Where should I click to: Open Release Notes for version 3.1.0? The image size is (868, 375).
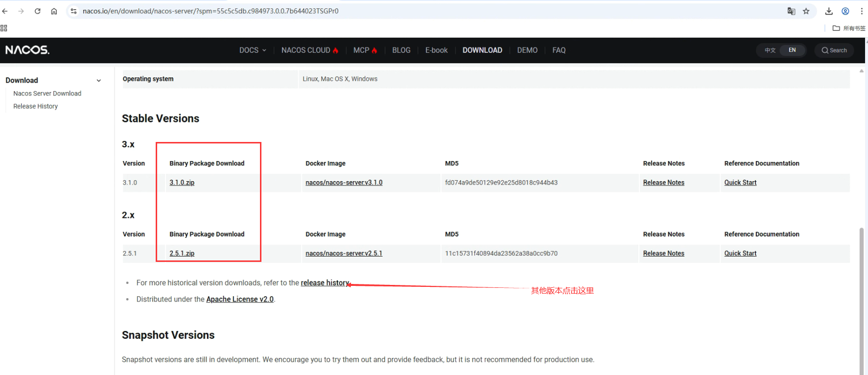[664, 183]
